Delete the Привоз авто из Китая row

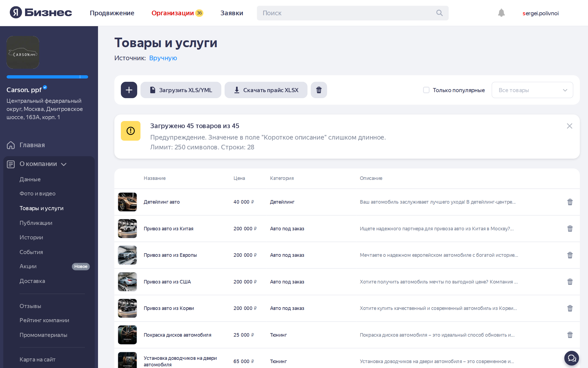click(x=570, y=228)
